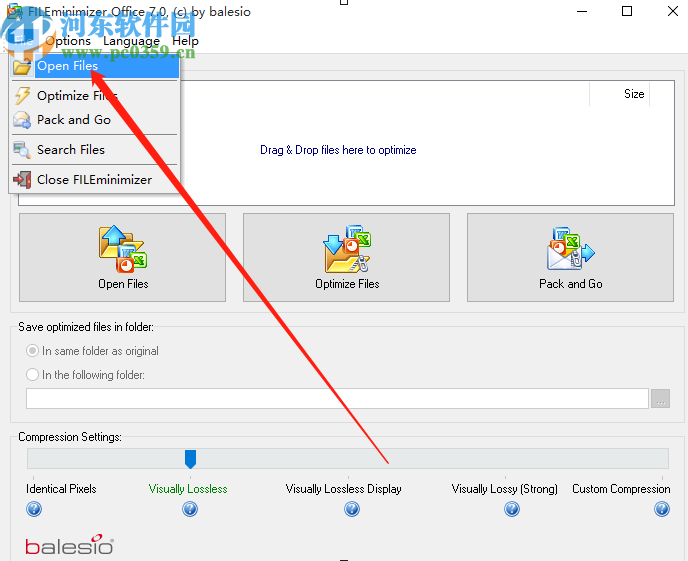Click the Pack and Go large button icon
The height and width of the screenshot is (561, 688).
tap(570, 249)
